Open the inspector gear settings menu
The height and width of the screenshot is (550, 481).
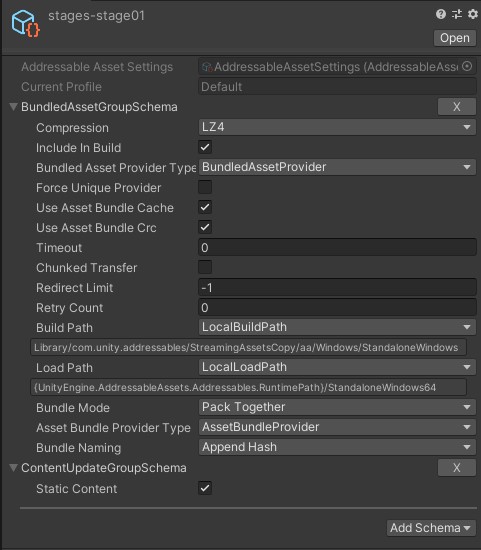(x=473, y=14)
